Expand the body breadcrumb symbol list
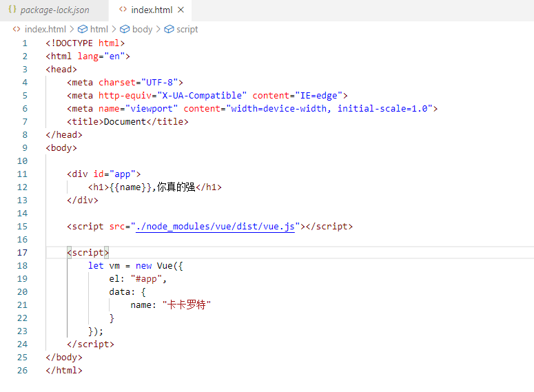The width and height of the screenshot is (534, 392). coord(142,30)
